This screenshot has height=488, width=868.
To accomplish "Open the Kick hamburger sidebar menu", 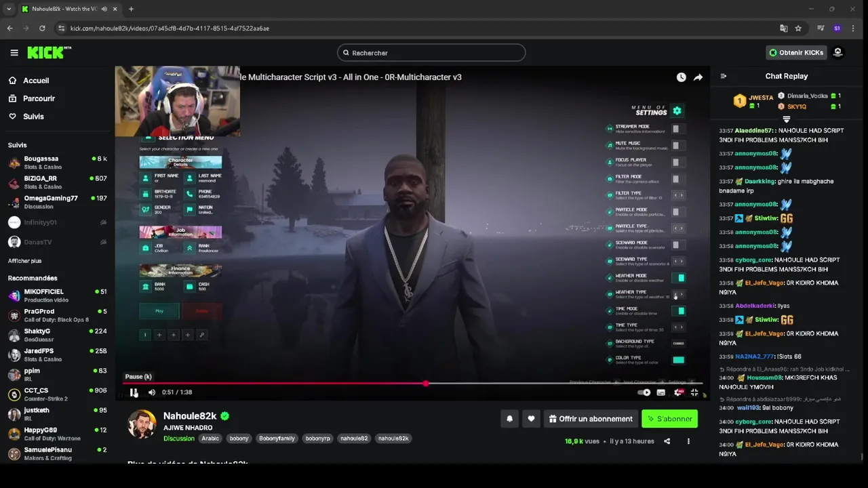I will [x=14, y=53].
